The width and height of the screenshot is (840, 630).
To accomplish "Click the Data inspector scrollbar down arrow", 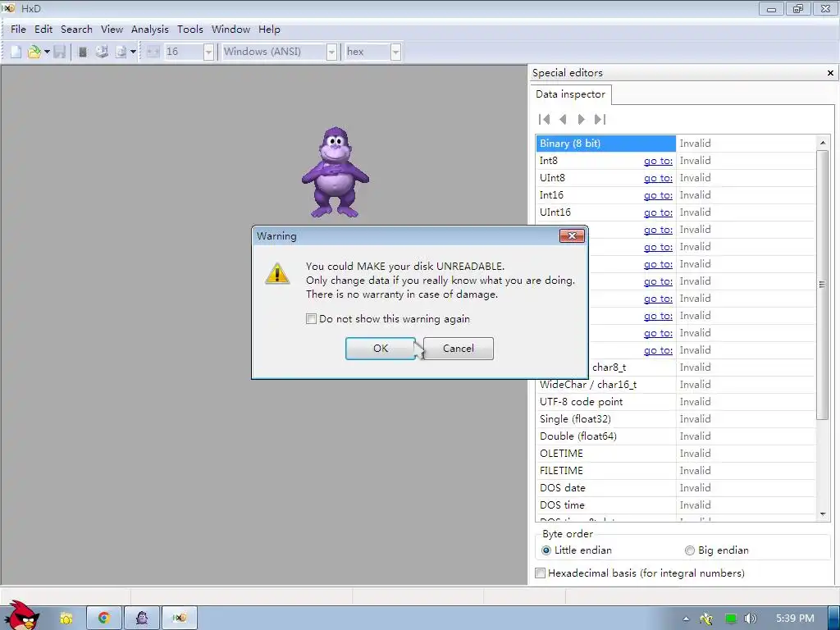I will pos(823,514).
